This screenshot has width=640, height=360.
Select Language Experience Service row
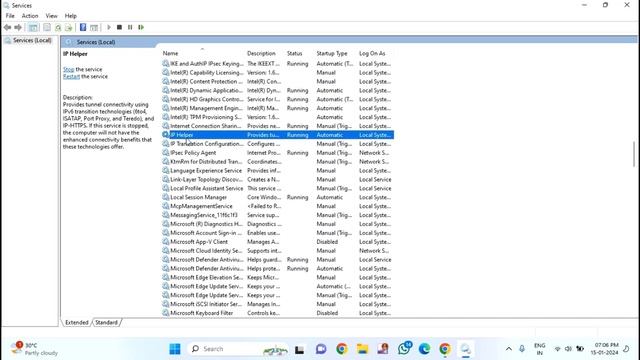tap(278, 171)
